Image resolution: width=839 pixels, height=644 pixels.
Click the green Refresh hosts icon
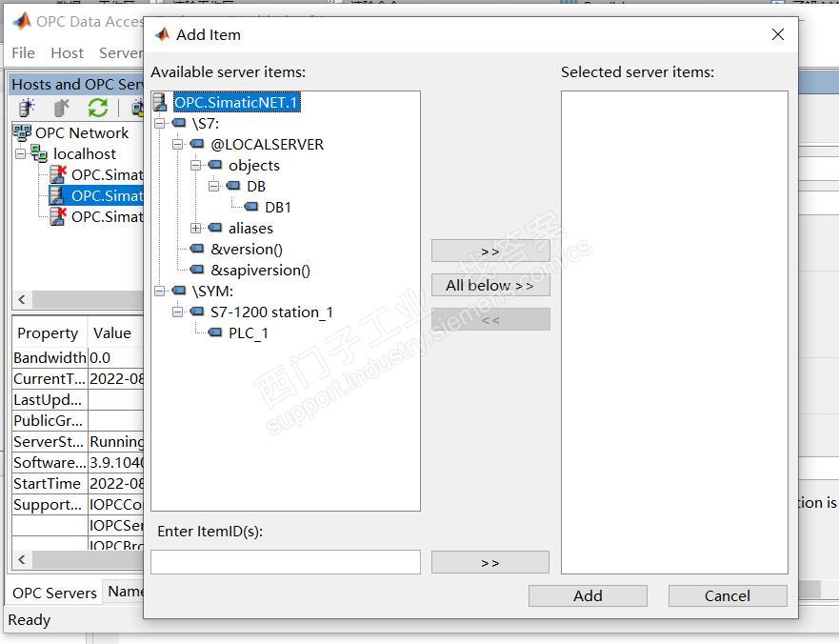pos(98,109)
